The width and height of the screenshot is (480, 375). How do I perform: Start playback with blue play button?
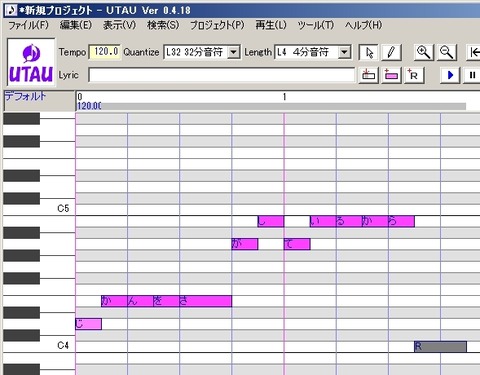(450, 75)
